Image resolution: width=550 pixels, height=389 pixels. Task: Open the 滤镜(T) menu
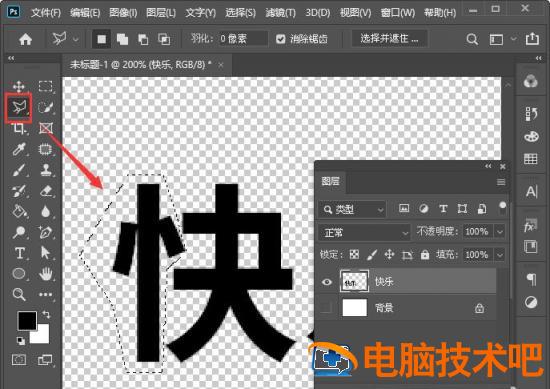tap(281, 13)
